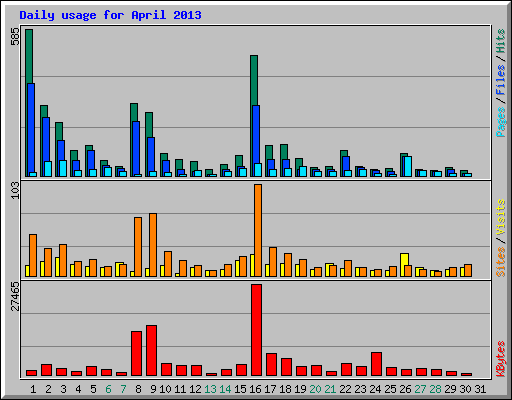Select the red KBytes bar for day 17
The width and height of the screenshot is (512, 400).
coord(271,365)
